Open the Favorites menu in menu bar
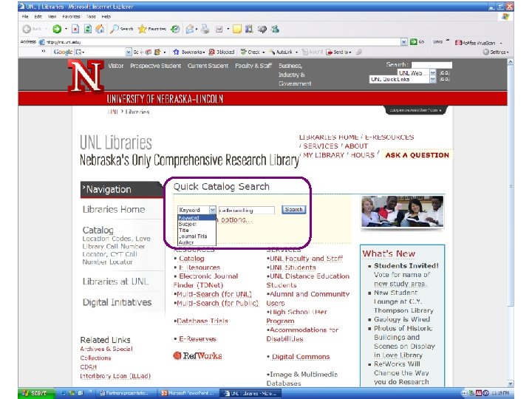 click(71, 16)
